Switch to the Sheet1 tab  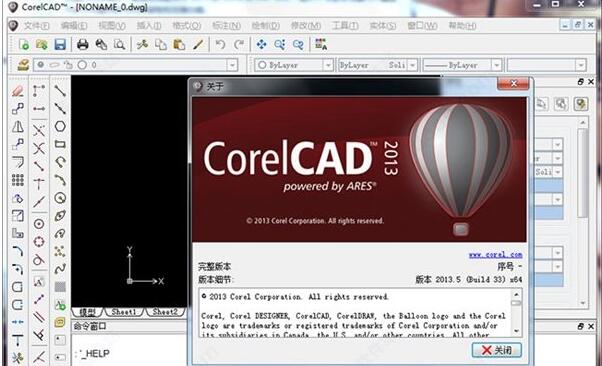coord(124,312)
